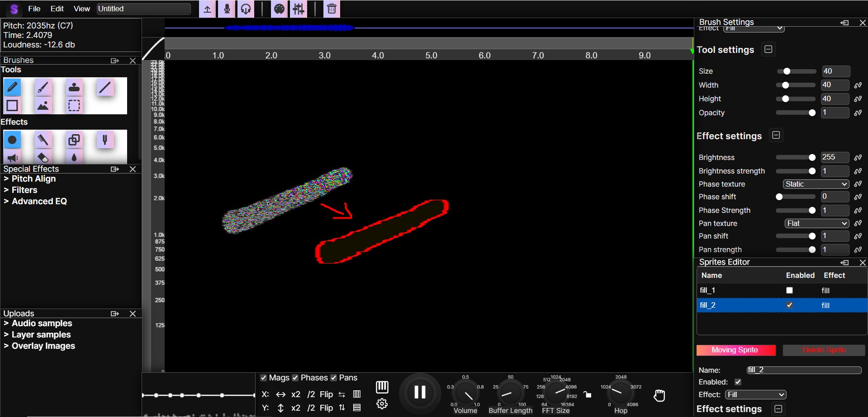Image resolution: width=868 pixels, height=417 pixels.
Task: Toggle the link icon next to Width
Action: [858, 85]
